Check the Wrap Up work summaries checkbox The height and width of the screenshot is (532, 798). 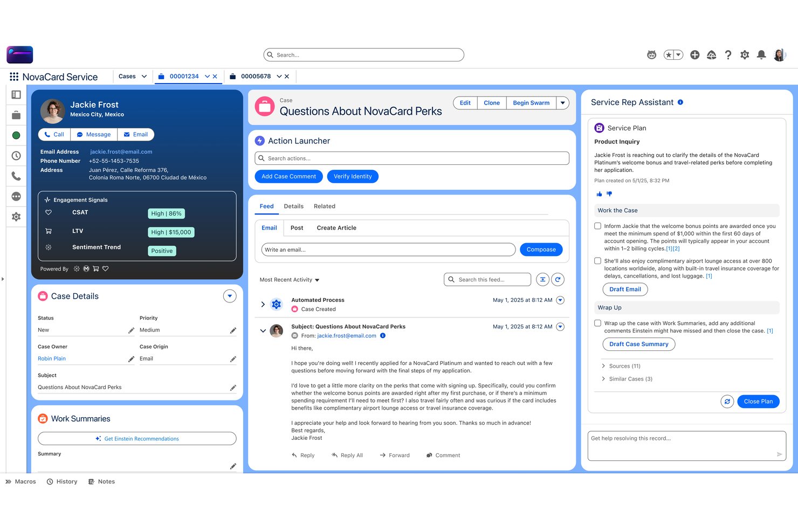pyautogui.click(x=597, y=323)
